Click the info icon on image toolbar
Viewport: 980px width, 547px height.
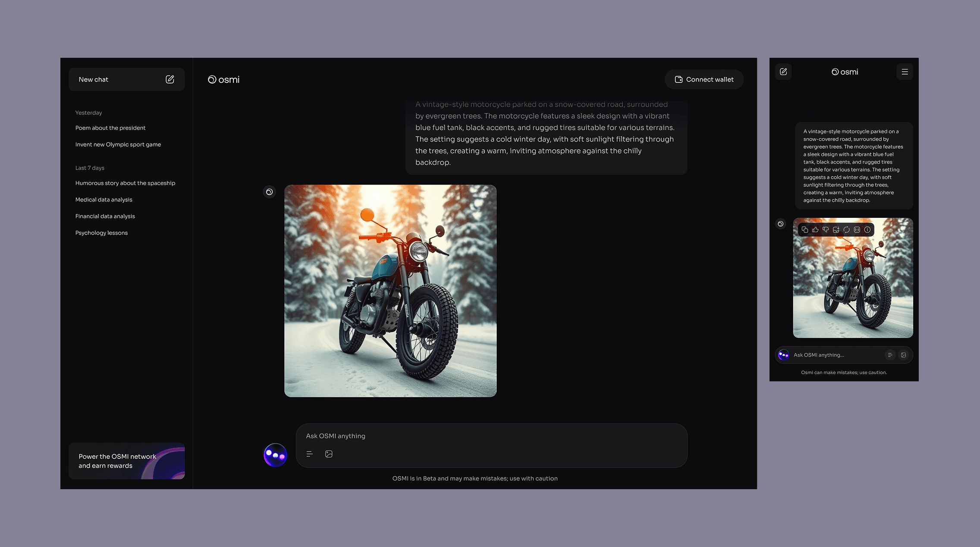(x=867, y=230)
